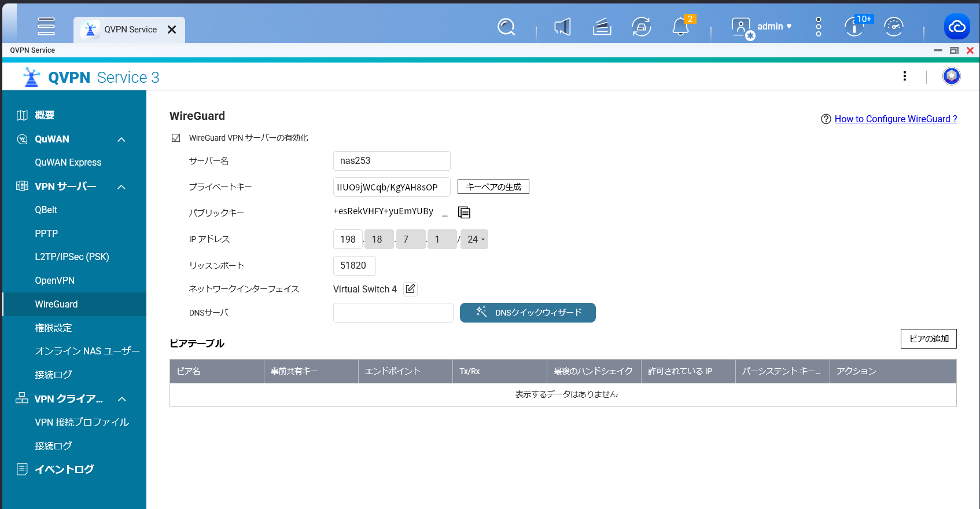The height and width of the screenshot is (509, 980).
Task: Open the admin user dropdown
Action: (774, 27)
